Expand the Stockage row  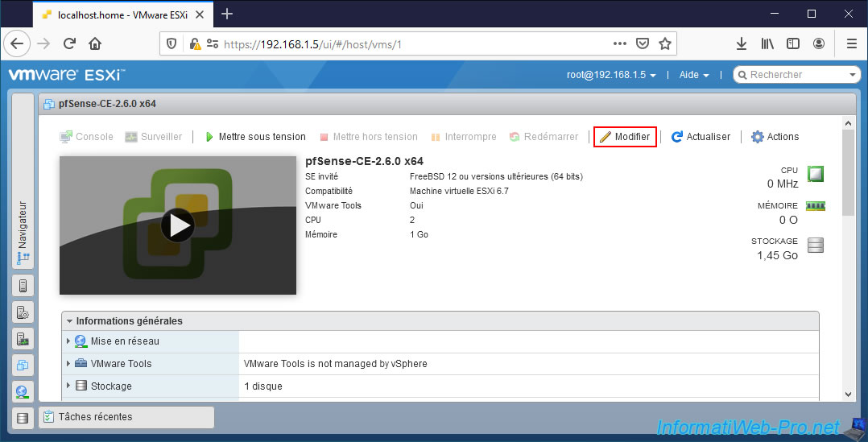coord(68,386)
